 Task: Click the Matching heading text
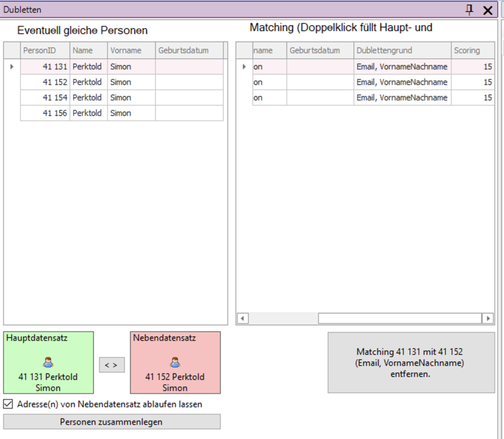tap(341, 28)
